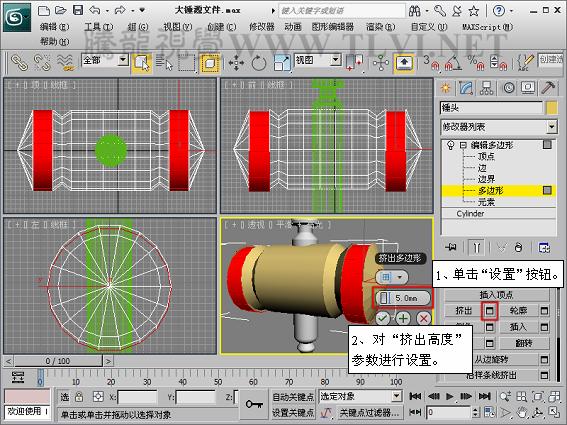Click the Open file folder icon
This screenshot has width=567, height=425.
[60, 10]
